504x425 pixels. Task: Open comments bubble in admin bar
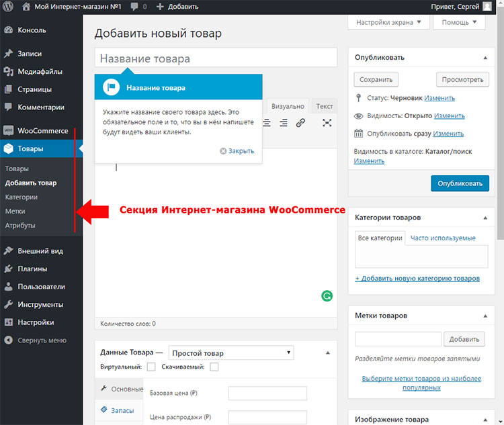tap(134, 7)
